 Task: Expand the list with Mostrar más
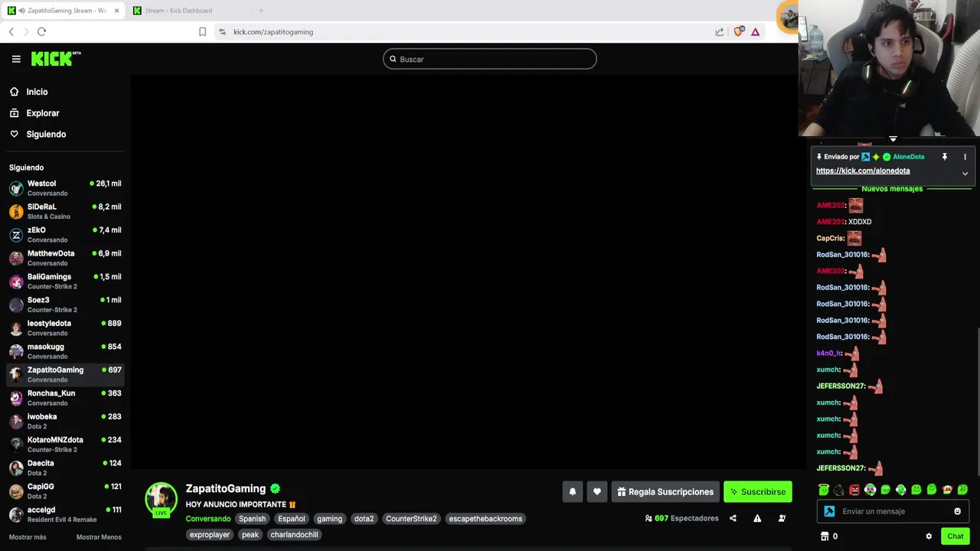28,537
